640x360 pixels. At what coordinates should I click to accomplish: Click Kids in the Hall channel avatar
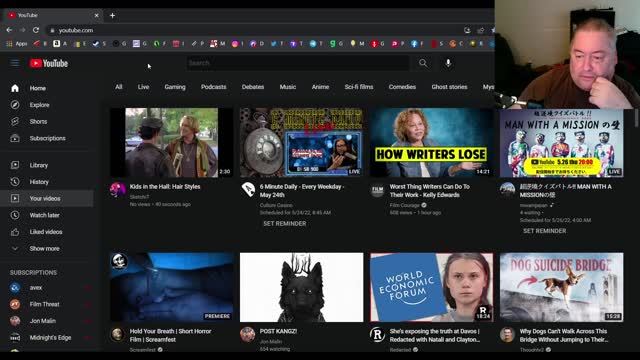(118, 190)
